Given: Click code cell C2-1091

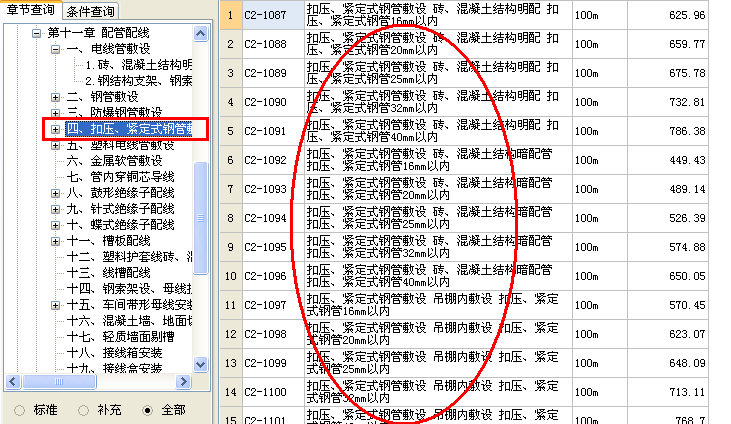Looking at the screenshot, I should pos(273,131).
